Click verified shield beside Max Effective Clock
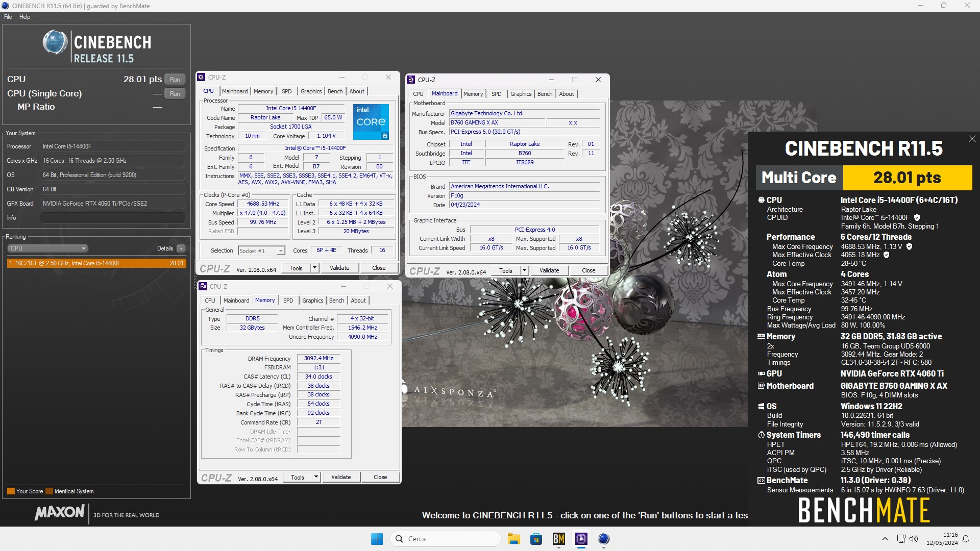 point(887,255)
